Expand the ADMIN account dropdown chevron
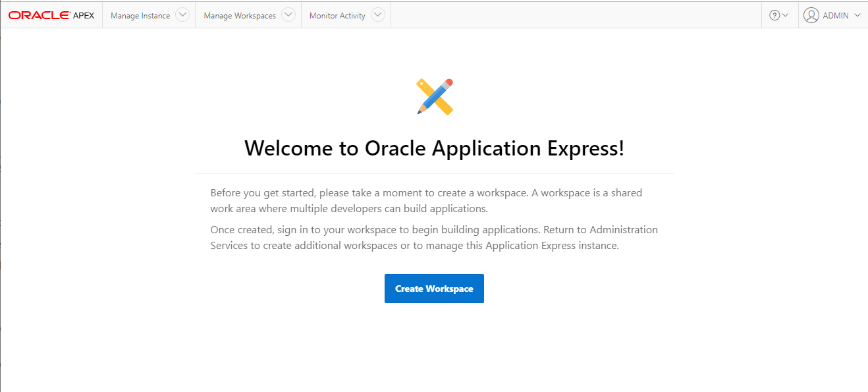Viewport: 868px width, 392px height. point(857,15)
